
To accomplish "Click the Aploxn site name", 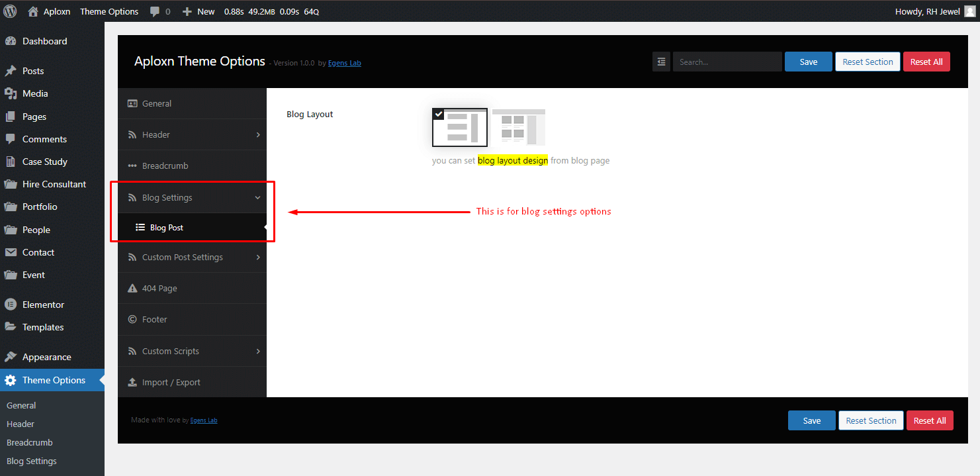I will pyautogui.click(x=57, y=11).
